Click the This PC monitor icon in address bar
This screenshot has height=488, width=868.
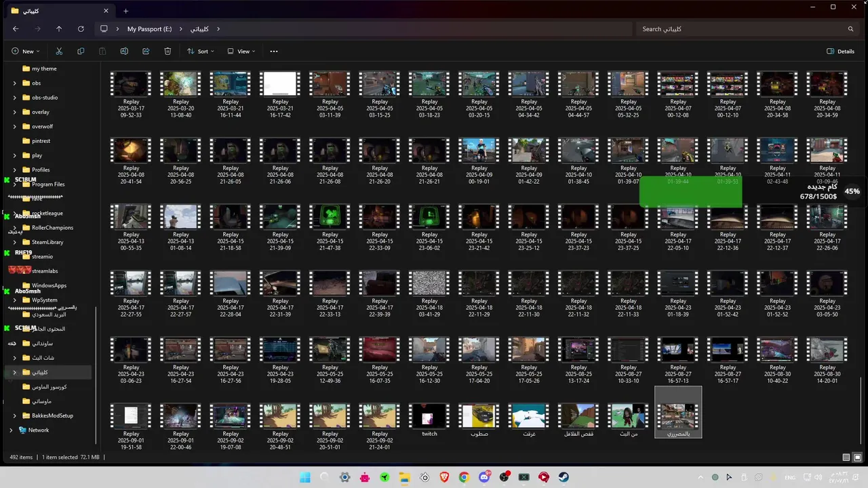coord(104,29)
